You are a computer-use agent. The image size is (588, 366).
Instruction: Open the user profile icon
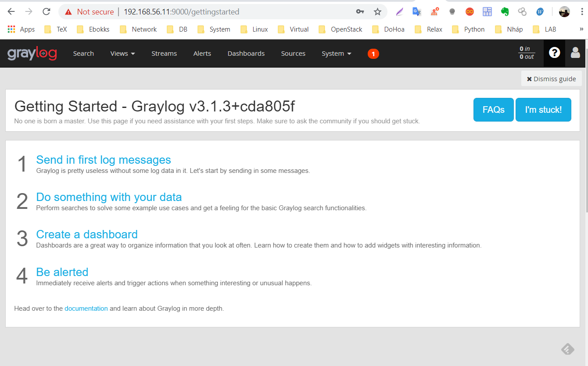click(x=575, y=53)
